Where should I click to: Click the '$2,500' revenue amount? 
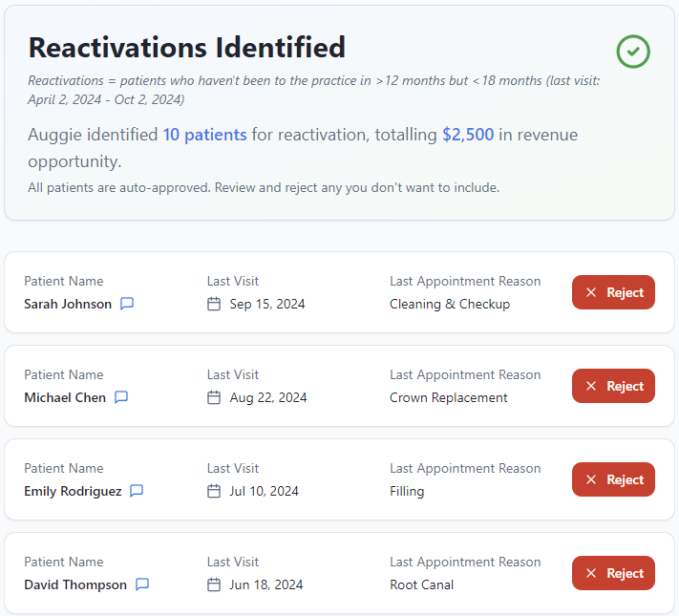[468, 135]
